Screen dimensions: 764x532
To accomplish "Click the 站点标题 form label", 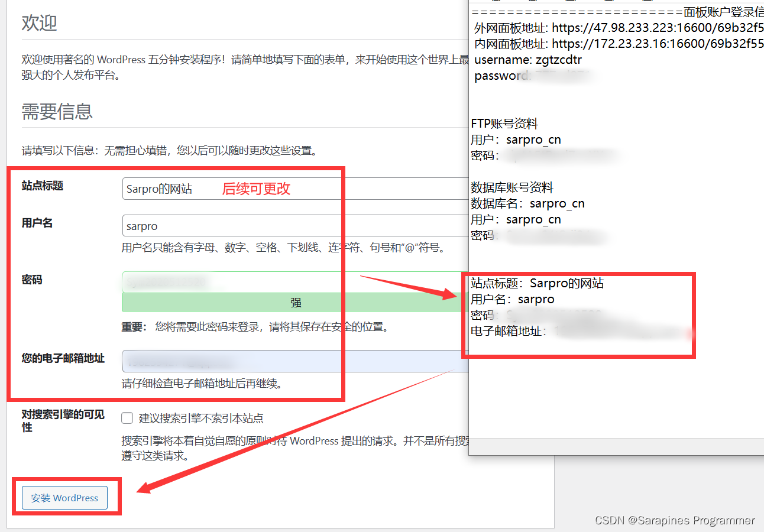I will click(x=43, y=186).
